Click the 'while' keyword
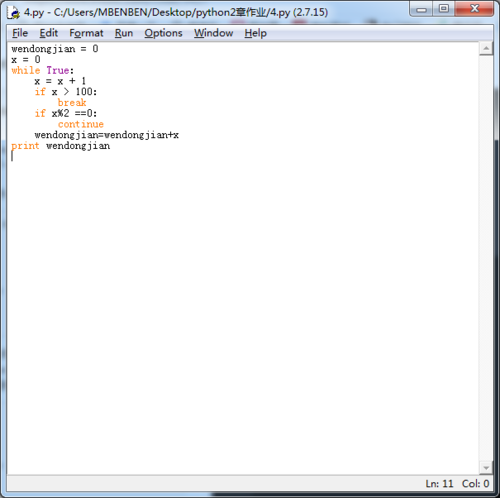 (26, 70)
